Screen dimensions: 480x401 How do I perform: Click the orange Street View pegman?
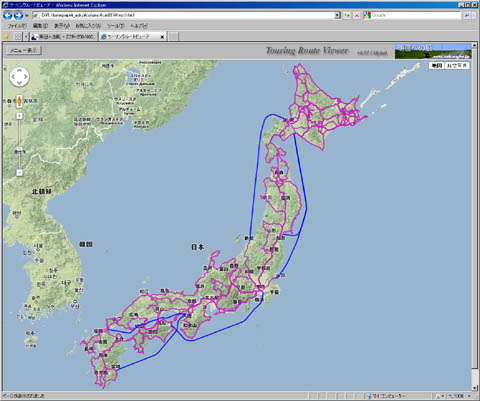(x=19, y=101)
